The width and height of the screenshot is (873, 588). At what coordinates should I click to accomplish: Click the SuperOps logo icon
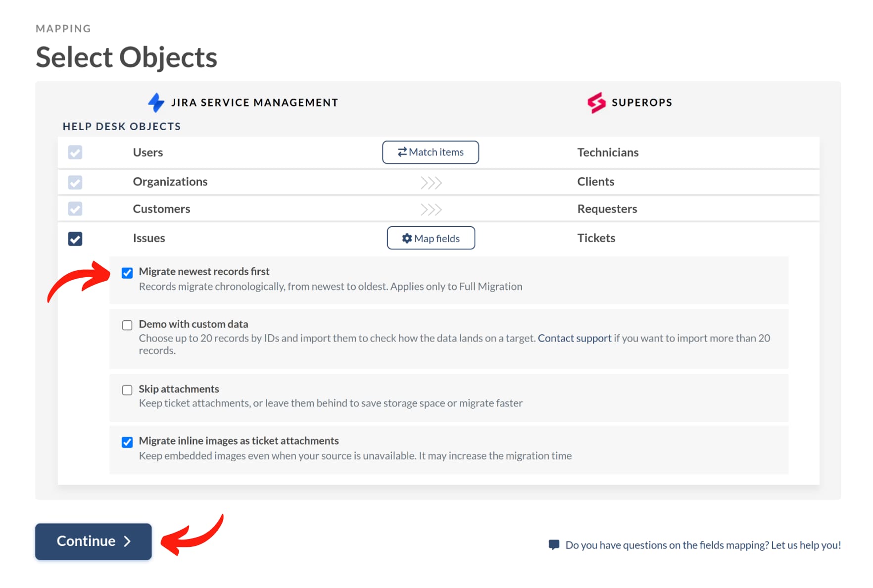pyautogui.click(x=596, y=102)
